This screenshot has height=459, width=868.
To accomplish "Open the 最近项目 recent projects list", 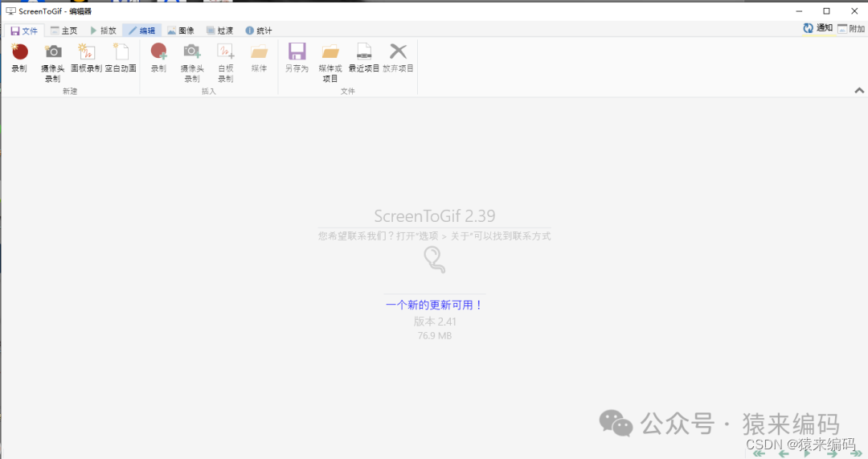I will click(364, 58).
